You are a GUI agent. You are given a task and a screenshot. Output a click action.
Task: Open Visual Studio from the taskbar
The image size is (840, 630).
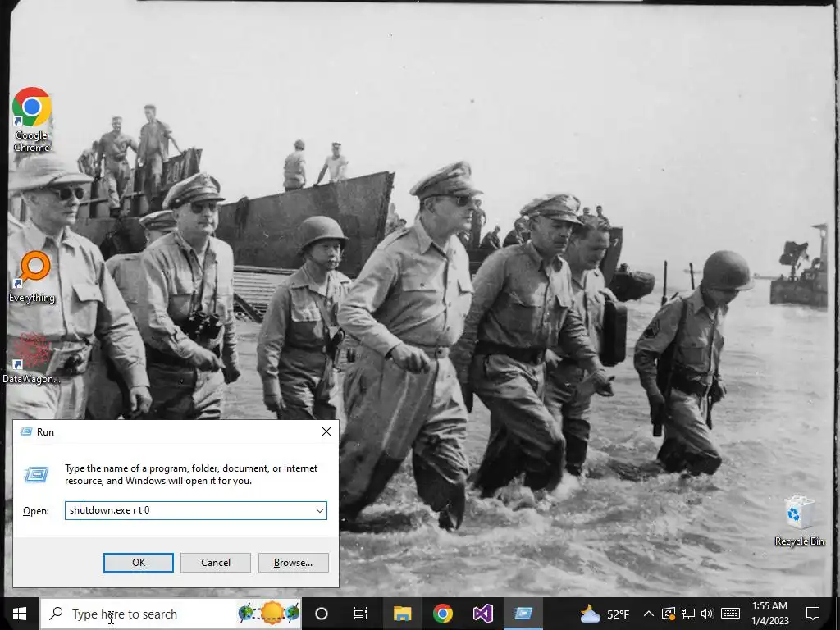coord(482,614)
